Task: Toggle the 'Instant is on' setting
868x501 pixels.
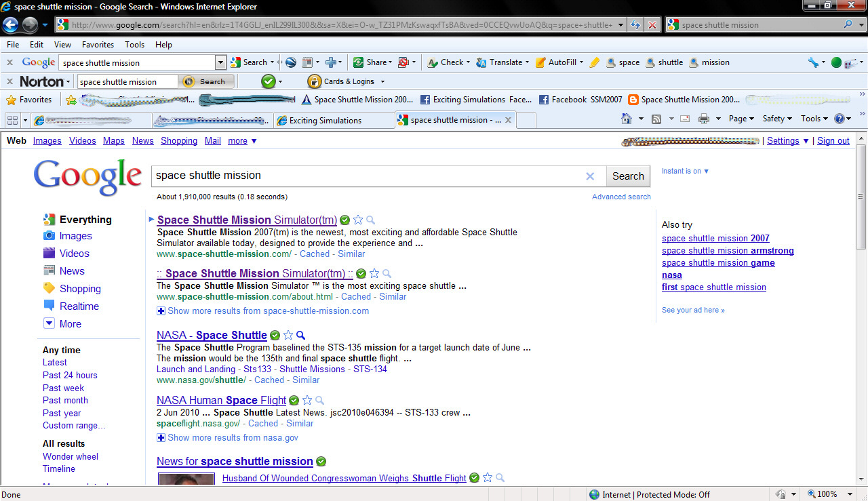Action: point(685,172)
